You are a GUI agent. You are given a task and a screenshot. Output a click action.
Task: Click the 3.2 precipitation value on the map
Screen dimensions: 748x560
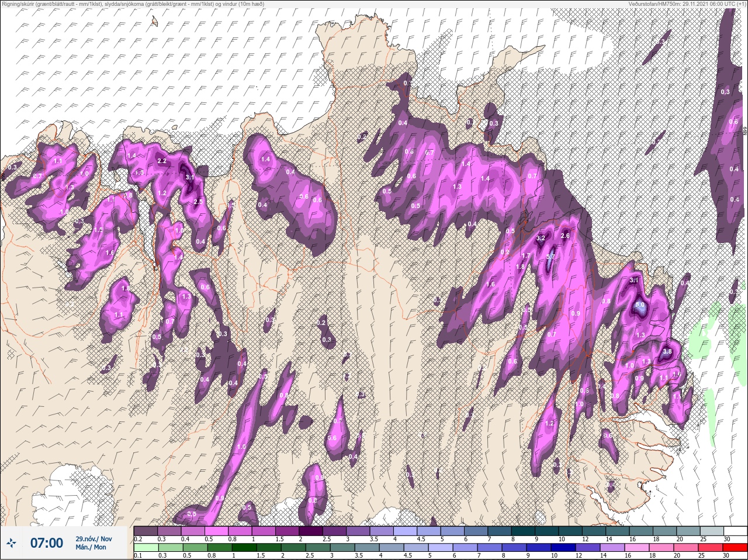coord(541,238)
